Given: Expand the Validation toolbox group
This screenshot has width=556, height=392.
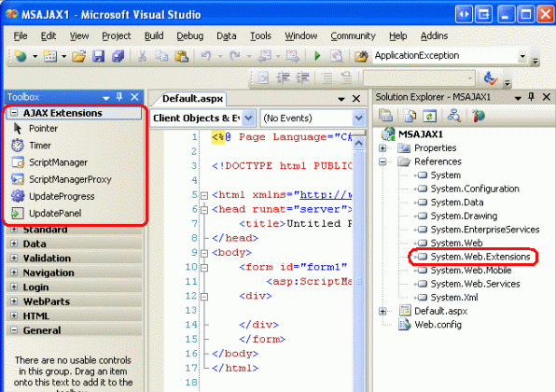Looking at the screenshot, I should [14, 258].
